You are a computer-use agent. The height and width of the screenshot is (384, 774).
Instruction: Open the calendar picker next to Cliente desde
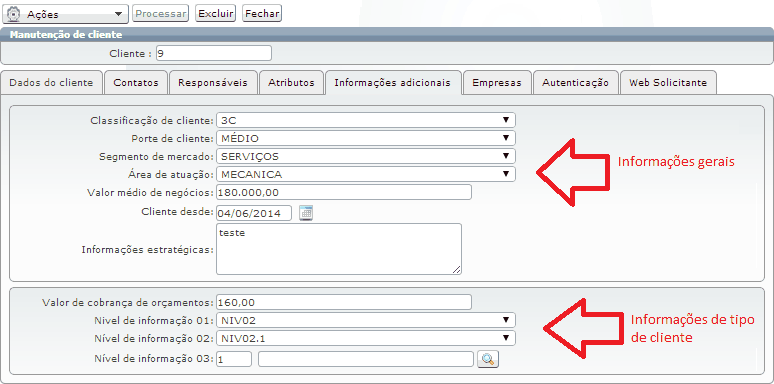pos(307,213)
